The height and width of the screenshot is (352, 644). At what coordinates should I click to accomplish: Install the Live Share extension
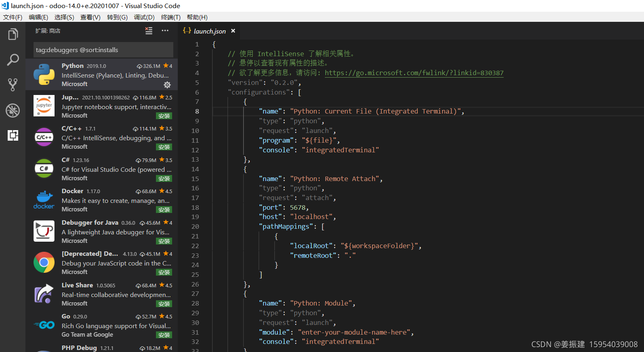coord(164,304)
